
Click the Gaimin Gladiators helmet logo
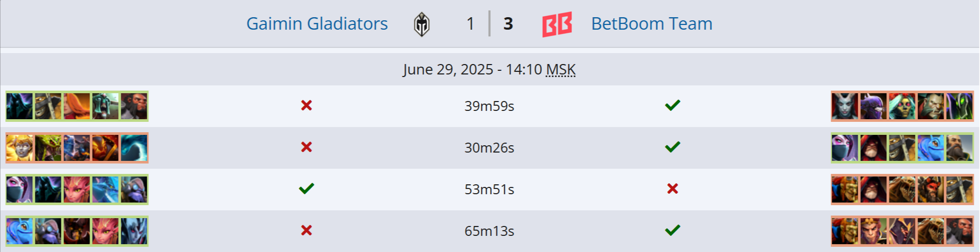point(422,24)
